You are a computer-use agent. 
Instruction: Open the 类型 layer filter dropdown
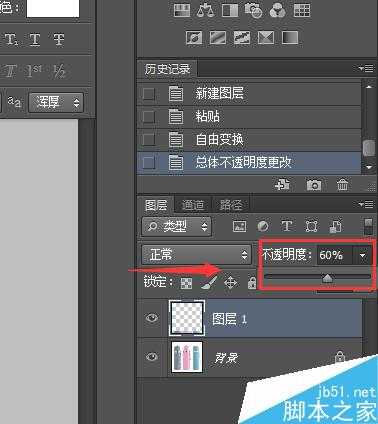click(x=176, y=227)
